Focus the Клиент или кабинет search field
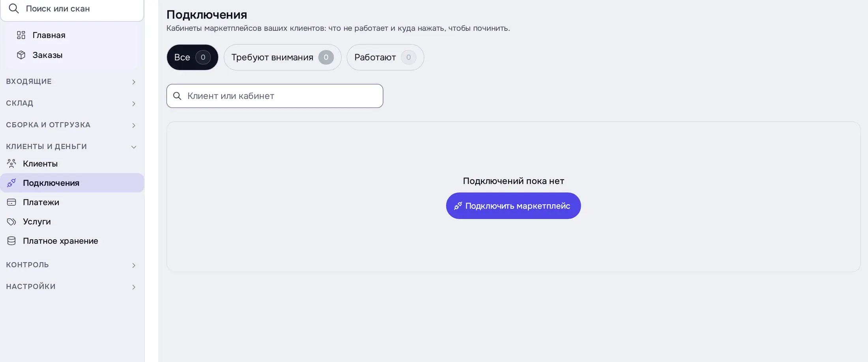The image size is (868, 362). point(275,96)
